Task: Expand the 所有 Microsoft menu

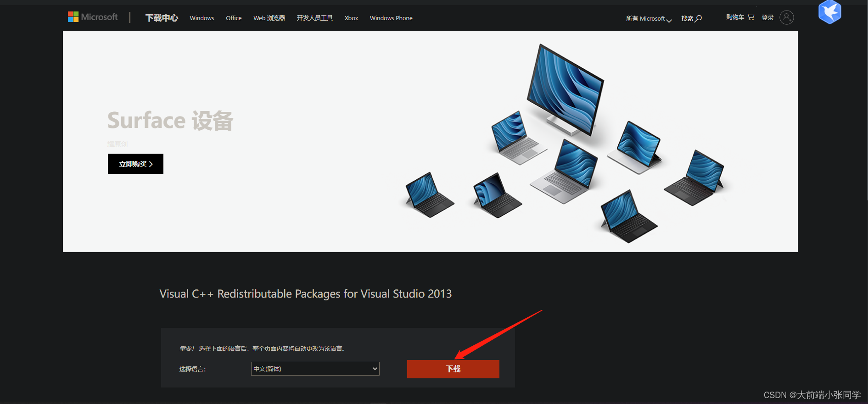Action: [x=649, y=18]
